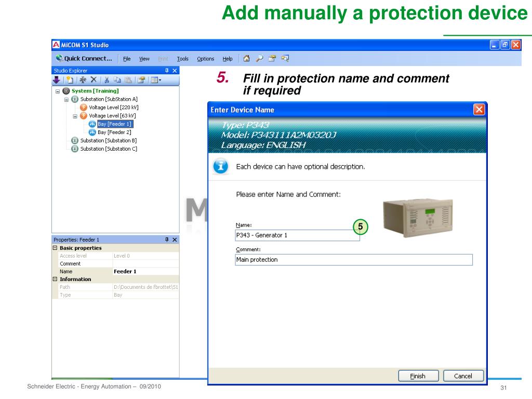The height and width of the screenshot is (399, 532).
Task: Click the properties icon next to magnifier in main toolbar
Action: [272, 58]
